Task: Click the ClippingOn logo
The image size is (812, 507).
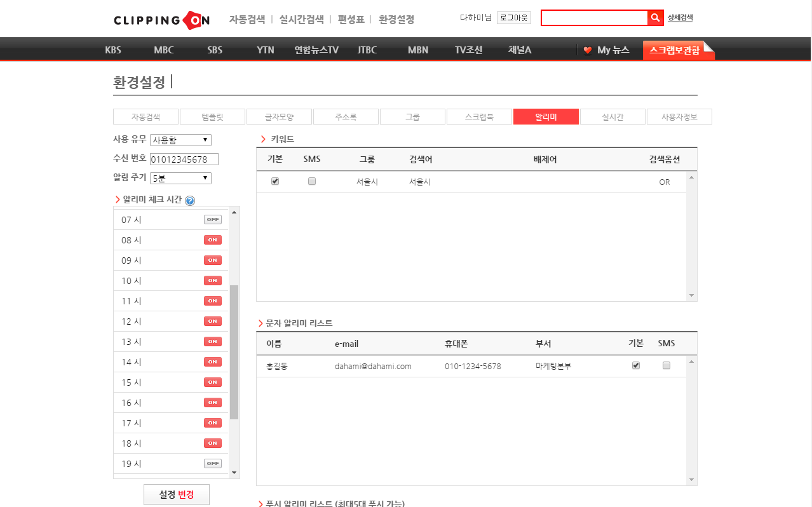Action: [x=161, y=20]
